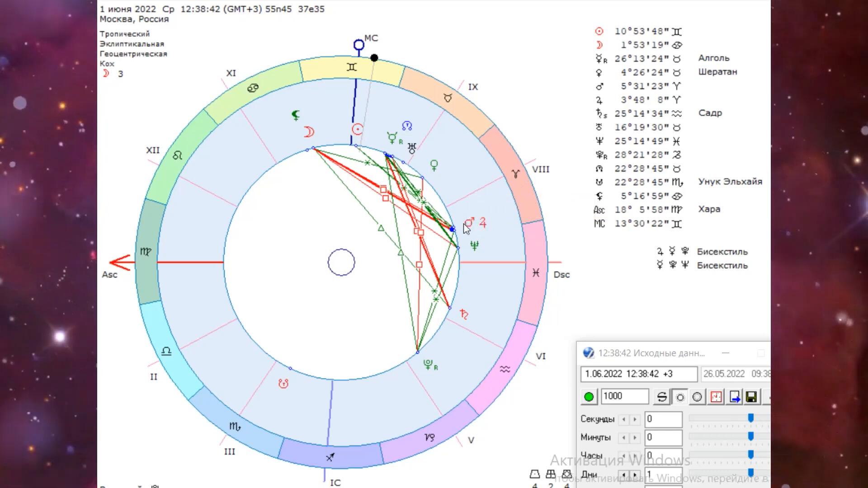Click the interval field showing 1000
The height and width of the screenshot is (488, 868).
[x=625, y=396]
